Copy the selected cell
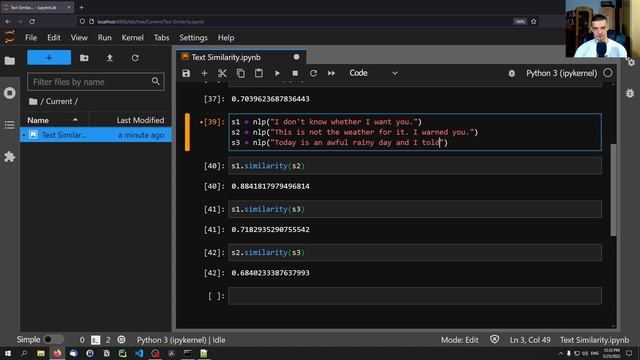640x360 pixels. pyautogui.click(x=240, y=73)
